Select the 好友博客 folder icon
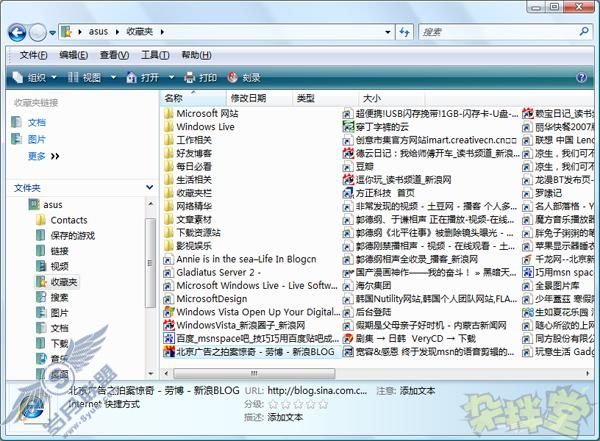This screenshot has width=600, height=441. 168,154
